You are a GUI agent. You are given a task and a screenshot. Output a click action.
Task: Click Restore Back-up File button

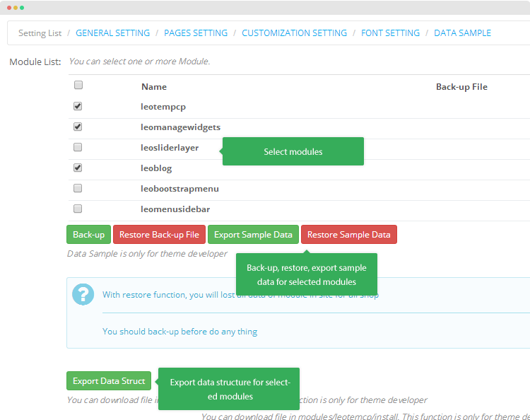(x=159, y=234)
